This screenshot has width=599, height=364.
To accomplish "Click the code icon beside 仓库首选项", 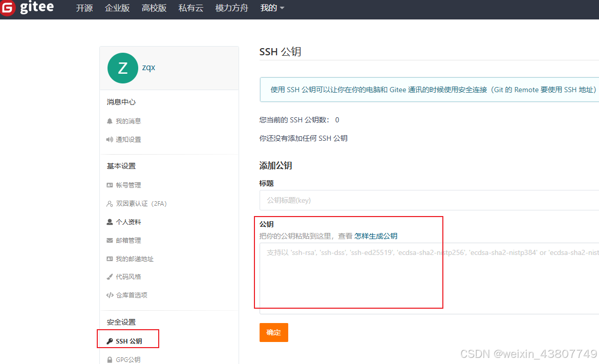I will point(110,295).
